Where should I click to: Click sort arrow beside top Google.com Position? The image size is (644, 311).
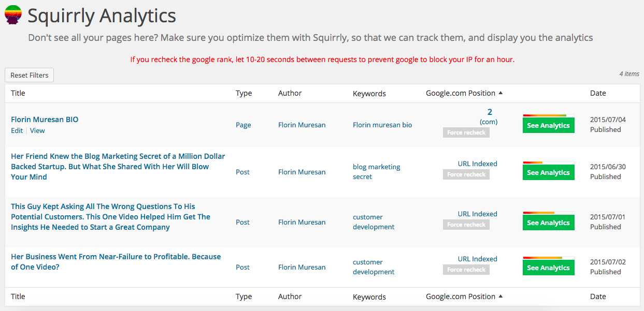[500, 93]
